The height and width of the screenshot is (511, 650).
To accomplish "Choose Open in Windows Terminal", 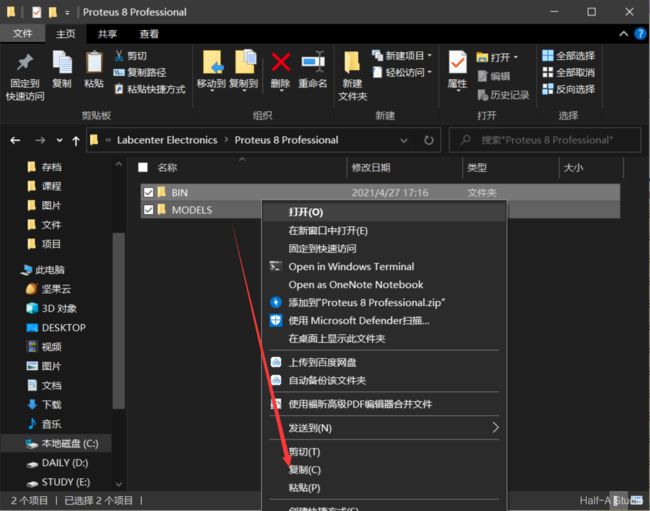I will (x=383, y=266).
